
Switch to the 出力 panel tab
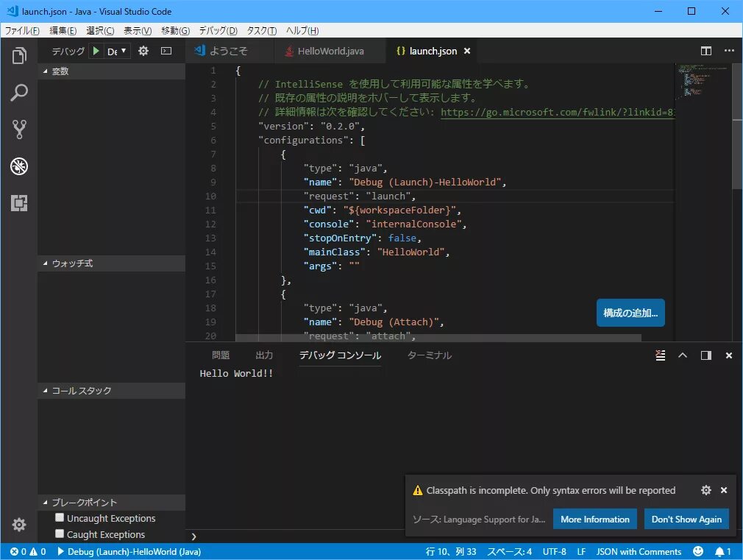coord(264,355)
